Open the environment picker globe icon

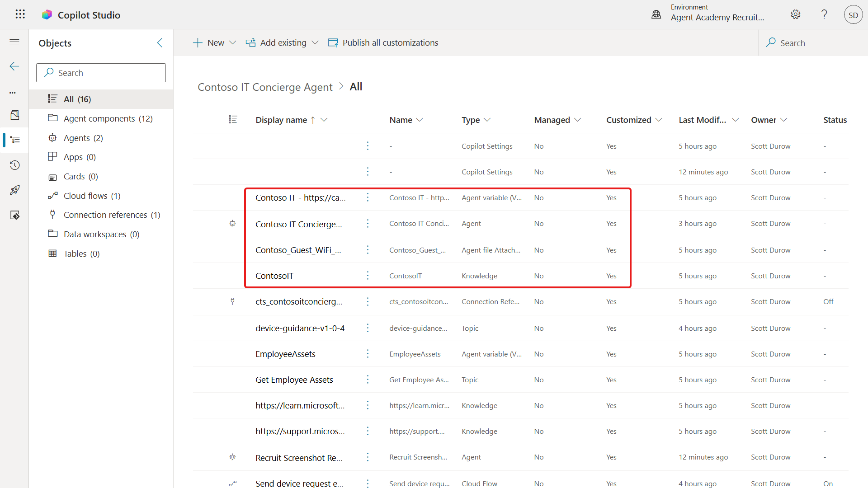[656, 15]
